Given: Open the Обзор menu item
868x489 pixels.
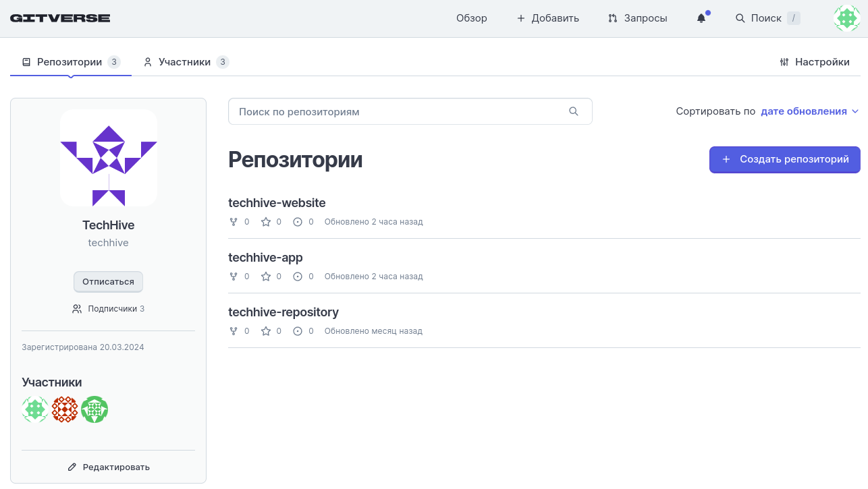Looking at the screenshot, I should pyautogui.click(x=472, y=18).
